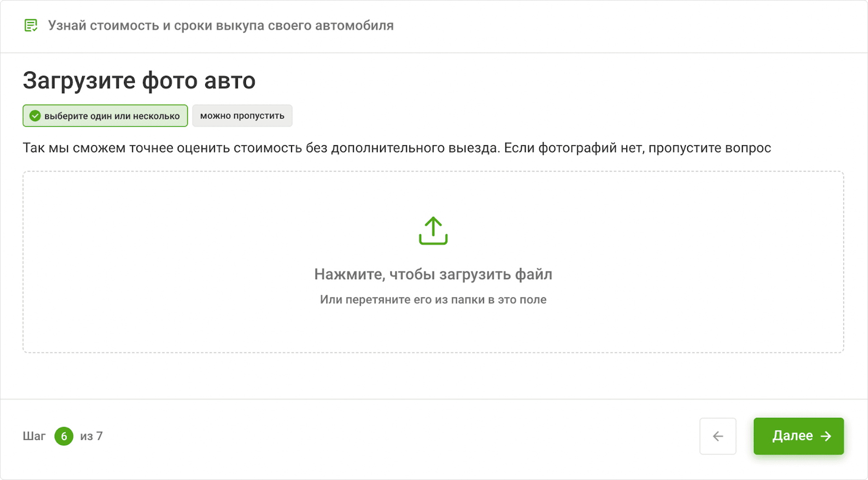Viewport: 868px width, 480px height.
Task: Click the "можно пропустить" badge
Action: [x=242, y=116]
